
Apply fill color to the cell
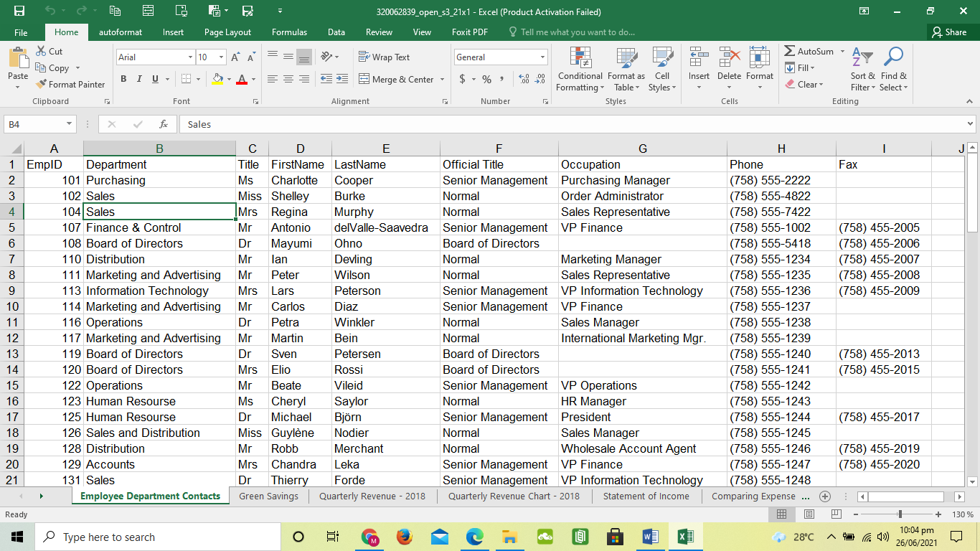218,79
